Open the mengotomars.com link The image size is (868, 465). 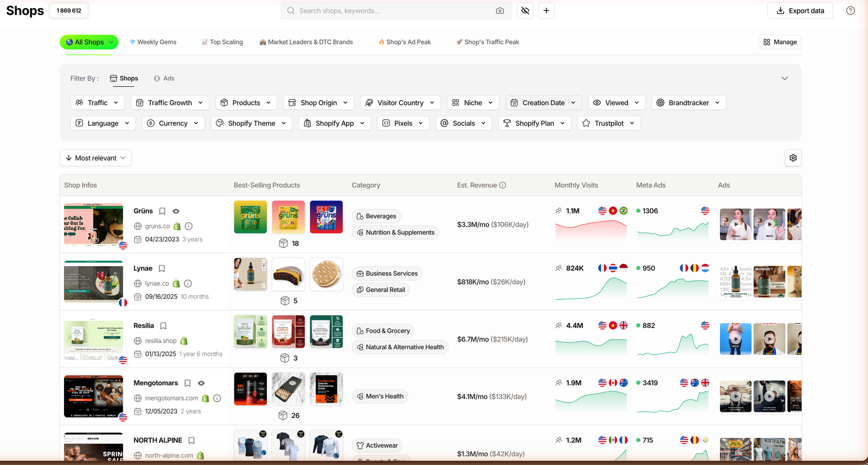tap(171, 398)
